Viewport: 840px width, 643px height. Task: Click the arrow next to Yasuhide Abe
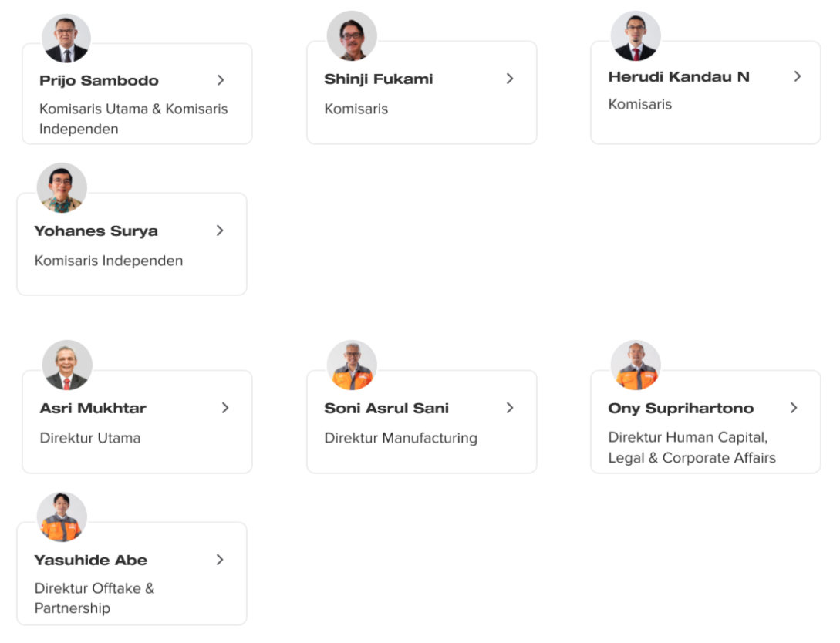click(220, 560)
